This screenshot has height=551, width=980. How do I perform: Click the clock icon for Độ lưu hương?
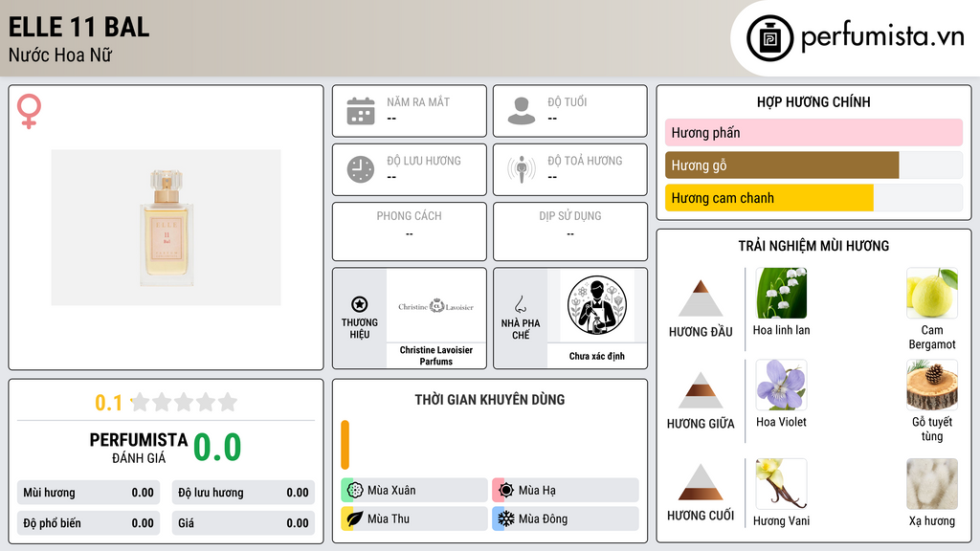point(361,169)
